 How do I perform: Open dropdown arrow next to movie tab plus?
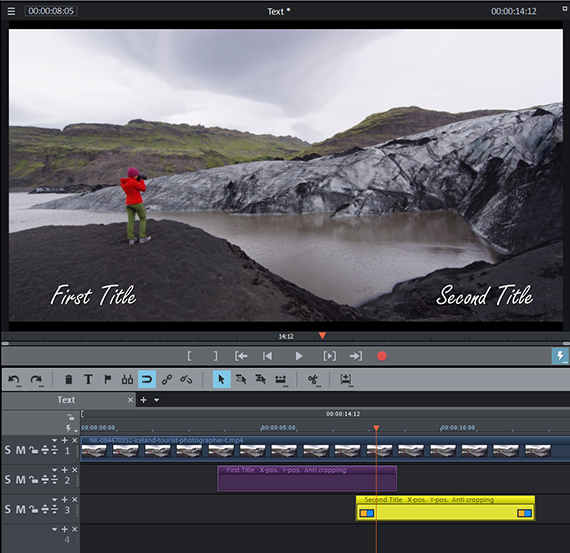coord(157,400)
